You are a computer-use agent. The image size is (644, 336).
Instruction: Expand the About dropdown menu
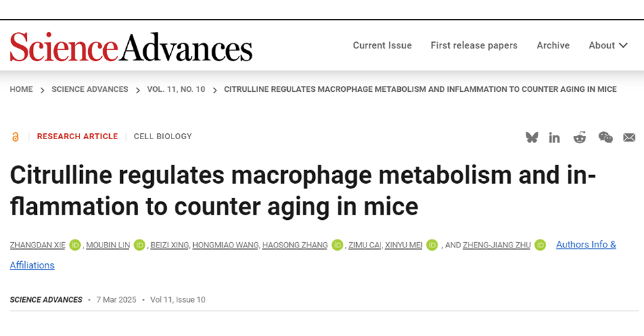click(608, 45)
